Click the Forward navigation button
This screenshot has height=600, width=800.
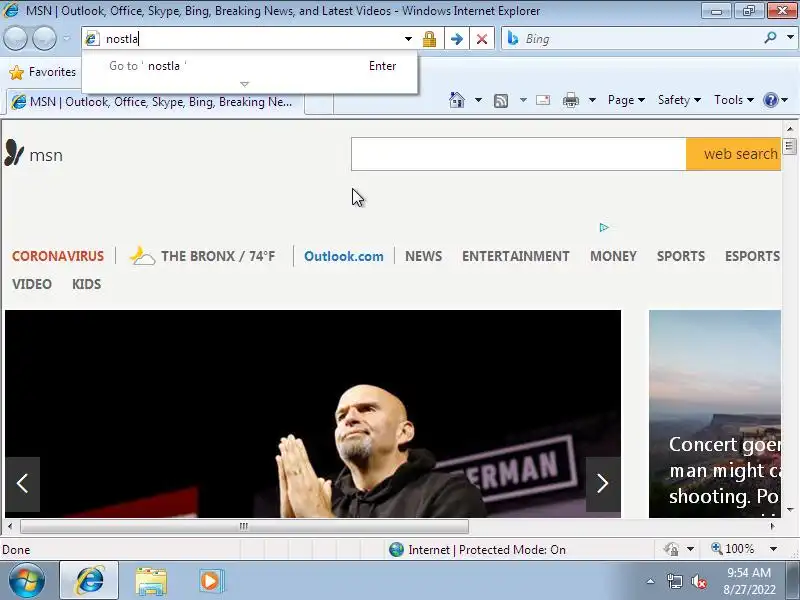point(44,38)
